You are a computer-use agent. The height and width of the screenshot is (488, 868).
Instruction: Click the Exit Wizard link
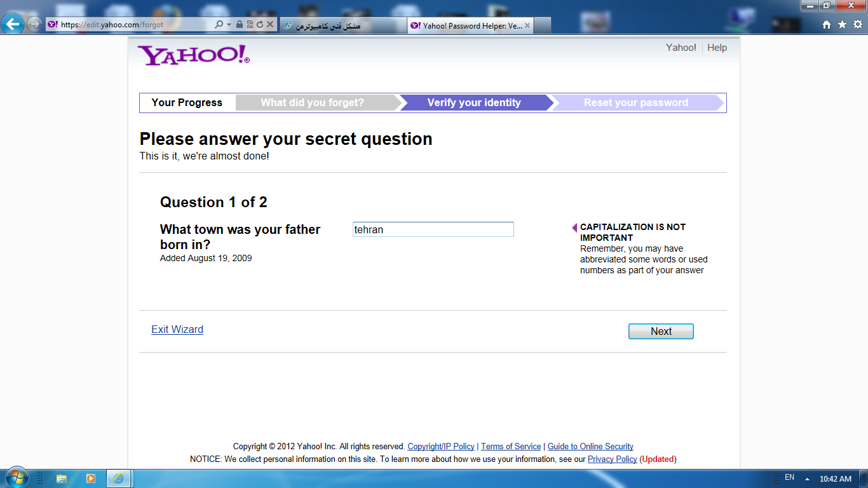[x=177, y=329]
